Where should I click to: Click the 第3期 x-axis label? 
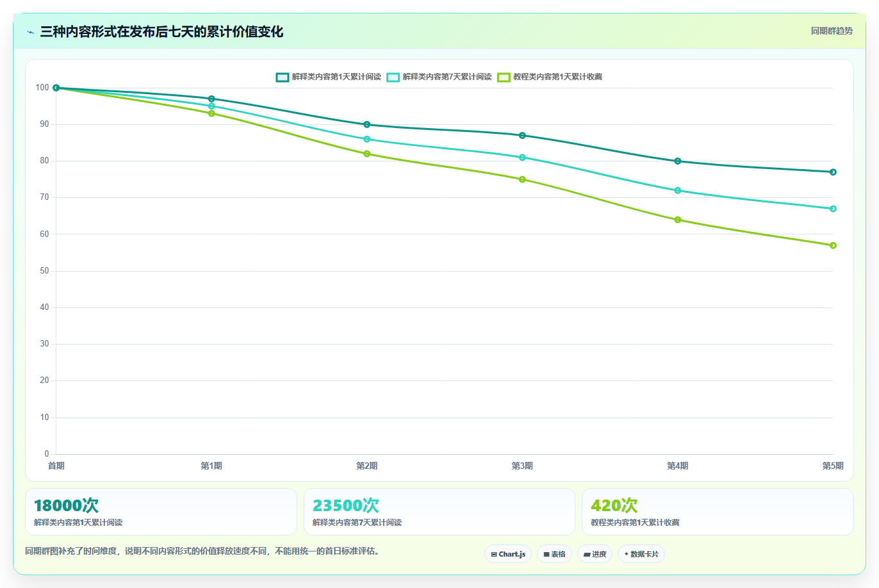click(x=522, y=466)
